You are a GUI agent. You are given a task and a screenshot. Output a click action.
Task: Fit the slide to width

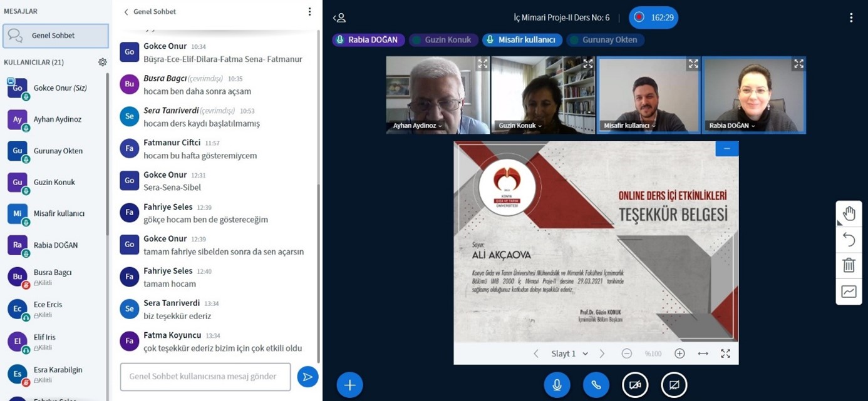(x=703, y=353)
